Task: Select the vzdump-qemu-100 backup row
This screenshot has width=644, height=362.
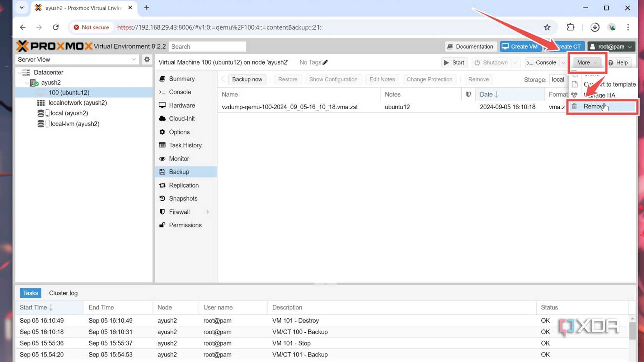Action: 289,107
